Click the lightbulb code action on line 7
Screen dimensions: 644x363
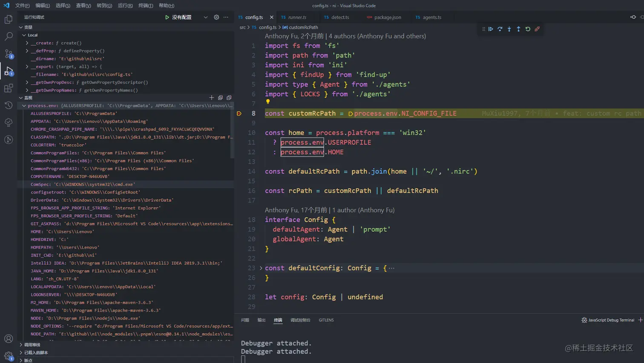[267, 102]
